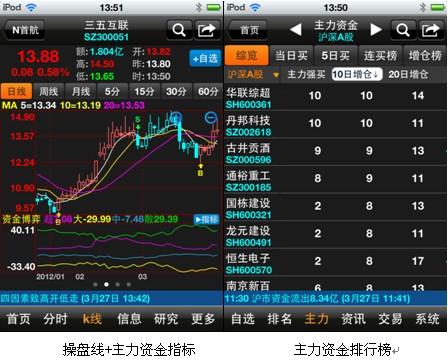The image size is (448, 360).
Task: Tap the highlighted second page indicator dot
Action: 106,284
